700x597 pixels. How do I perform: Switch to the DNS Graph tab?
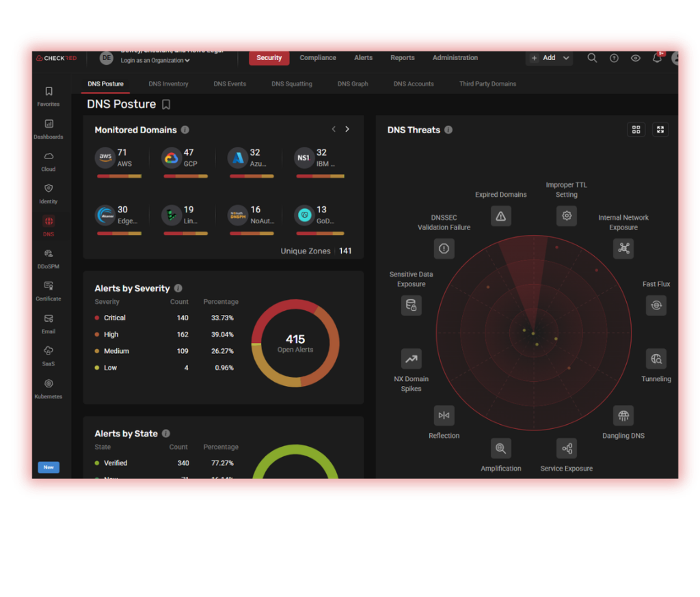tap(353, 84)
